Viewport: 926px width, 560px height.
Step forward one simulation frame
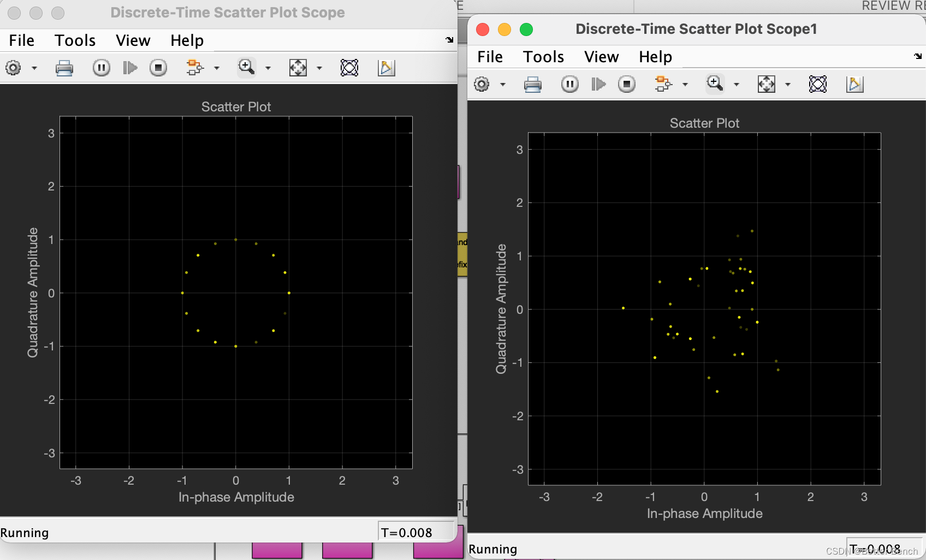pos(130,68)
